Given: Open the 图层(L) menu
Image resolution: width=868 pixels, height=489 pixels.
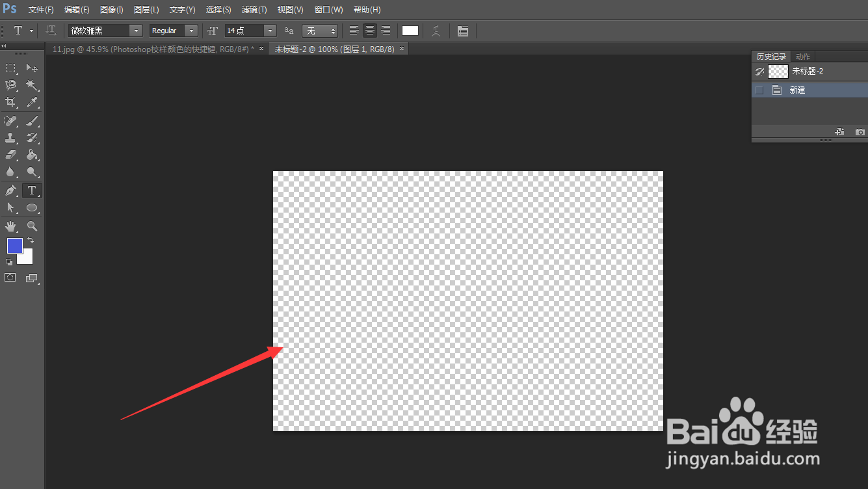Looking at the screenshot, I should 146,10.
